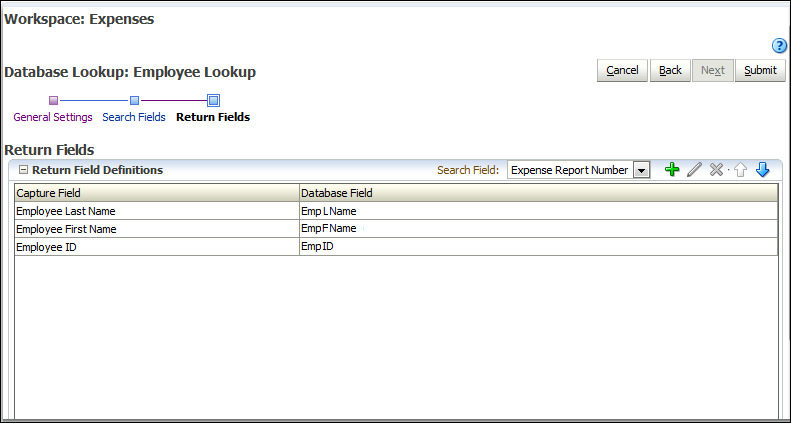Sort by Database Field column header

[x=538, y=193]
